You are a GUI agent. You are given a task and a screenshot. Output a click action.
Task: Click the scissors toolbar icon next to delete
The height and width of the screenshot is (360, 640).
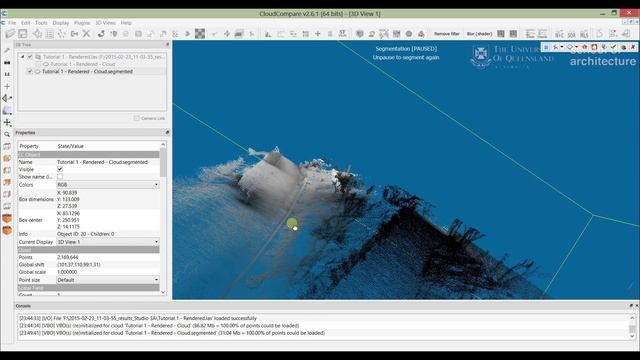[74, 34]
